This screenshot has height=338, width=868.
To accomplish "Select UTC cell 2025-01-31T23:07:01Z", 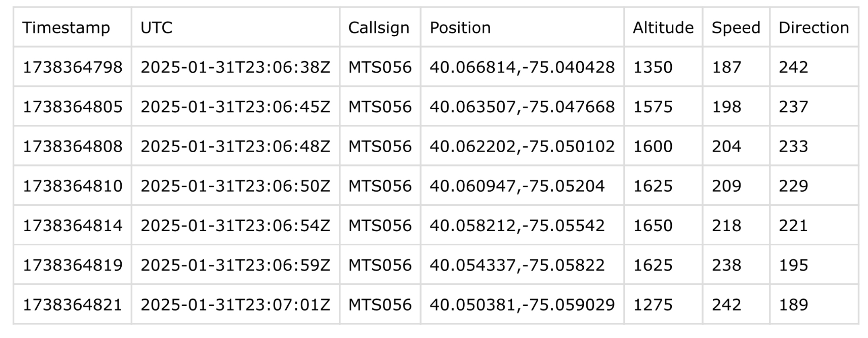I will tap(235, 305).
